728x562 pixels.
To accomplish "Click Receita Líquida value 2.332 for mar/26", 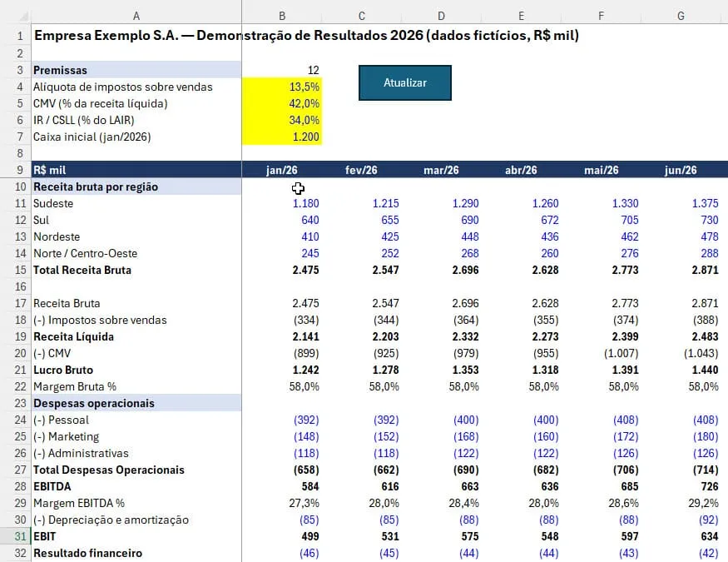I will [x=441, y=336].
